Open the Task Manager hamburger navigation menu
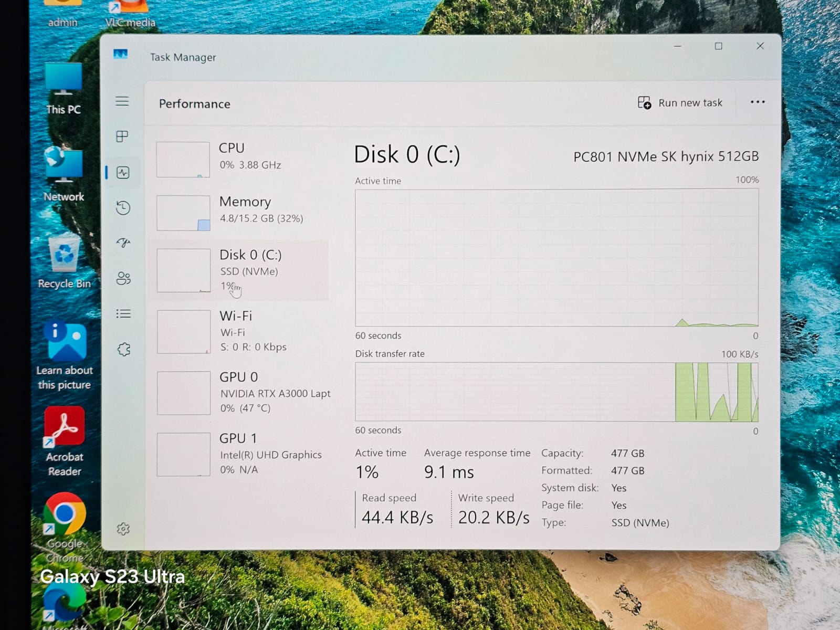This screenshot has width=840, height=630. 122,101
